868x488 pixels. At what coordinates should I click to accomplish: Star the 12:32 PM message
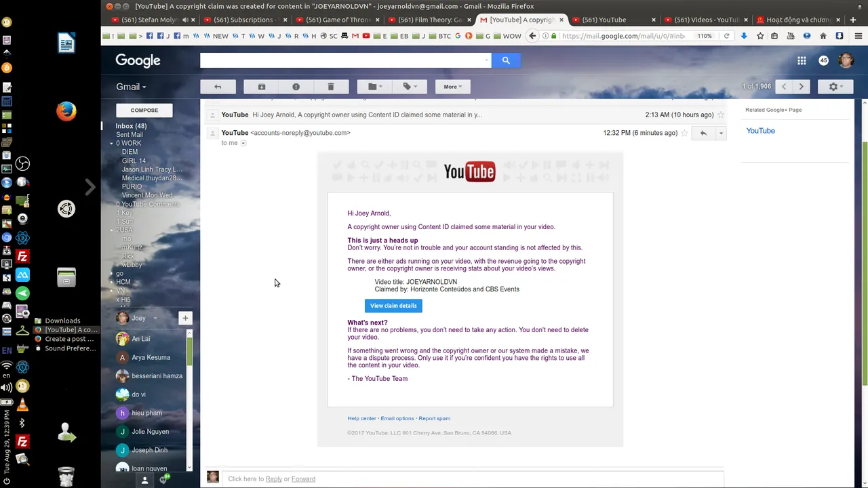point(684,134)
